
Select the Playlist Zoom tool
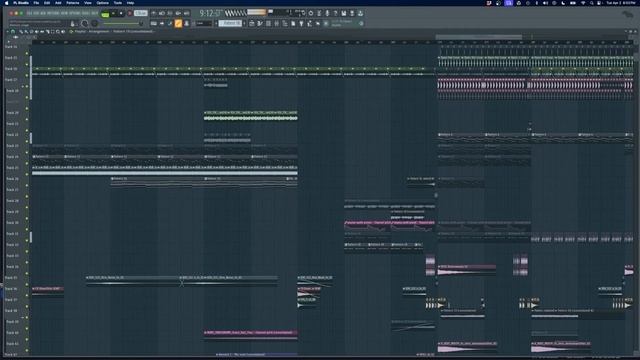(x=58, y=32)
